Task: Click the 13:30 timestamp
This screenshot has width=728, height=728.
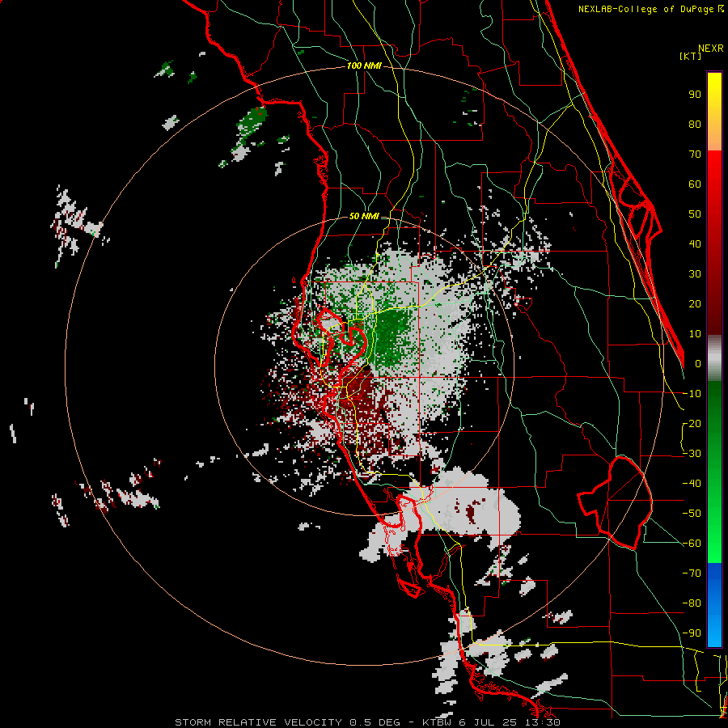Action: tap(542, 722)
